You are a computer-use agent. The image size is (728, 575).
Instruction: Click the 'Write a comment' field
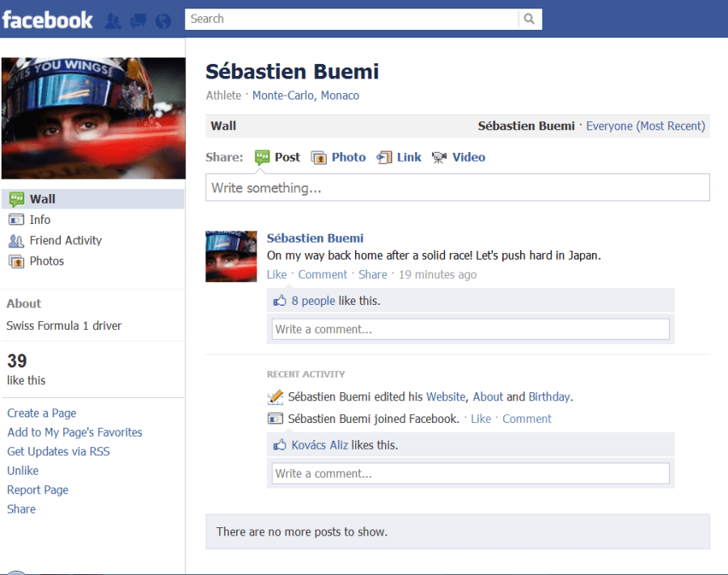click(x=469, y=328)
